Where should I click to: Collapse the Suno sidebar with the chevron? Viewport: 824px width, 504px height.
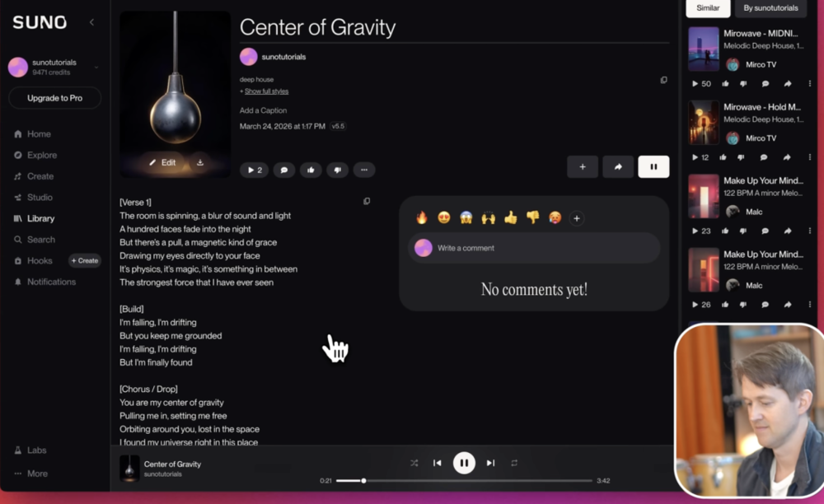(x=91, y=22)
